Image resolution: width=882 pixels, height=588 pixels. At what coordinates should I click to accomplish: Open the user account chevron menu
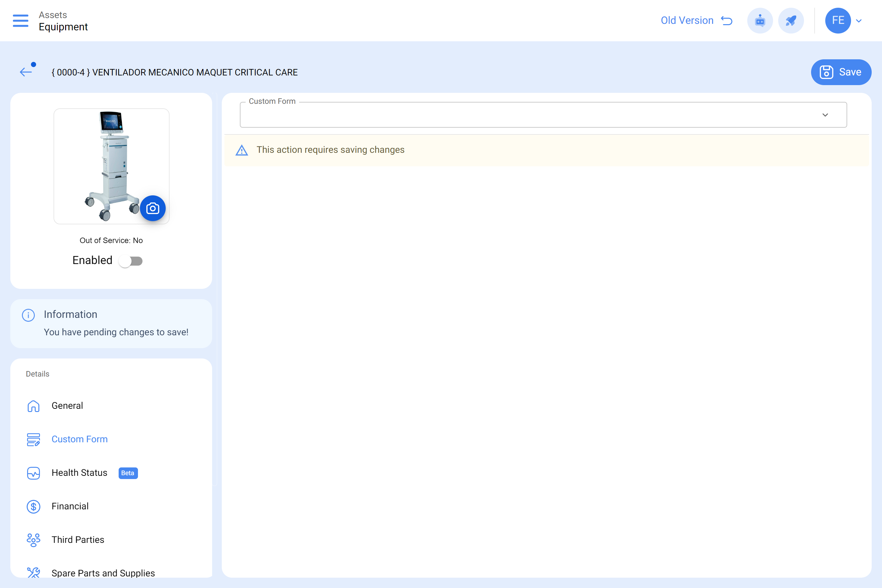pyautogui.click(x=859, y=21)
